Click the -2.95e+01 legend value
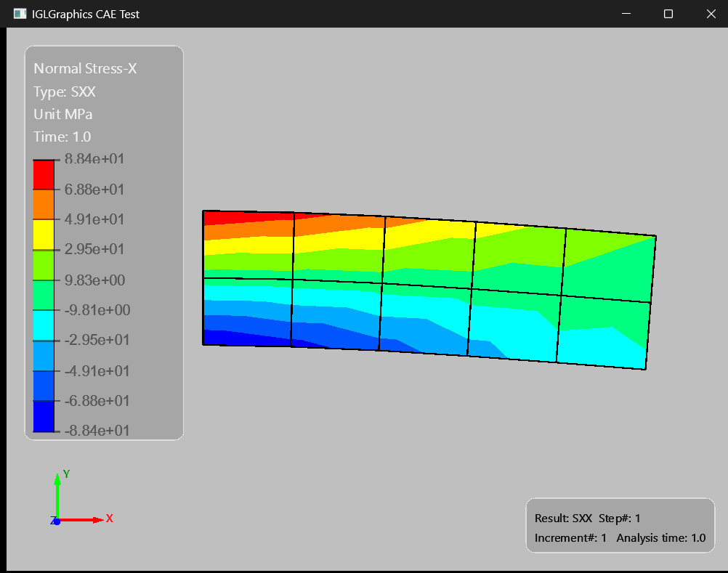The width and height of the screenshot is (728, 573). [x=97, y=340]
